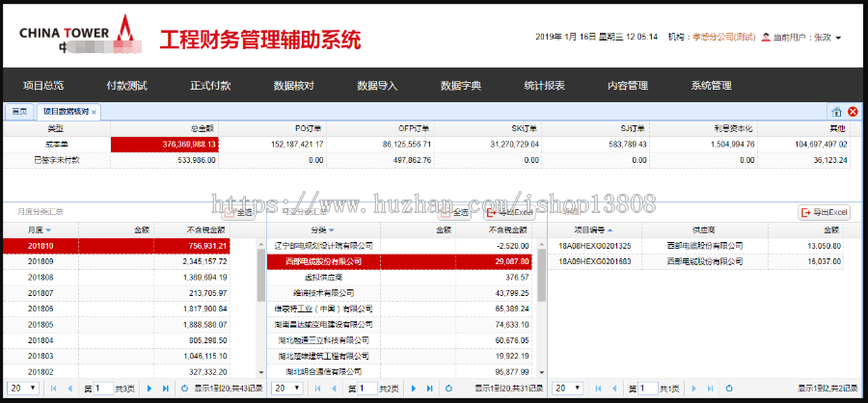The image size is (868, 403).
Task: Refresh the monthly summary grid
Action: (185, 389)
